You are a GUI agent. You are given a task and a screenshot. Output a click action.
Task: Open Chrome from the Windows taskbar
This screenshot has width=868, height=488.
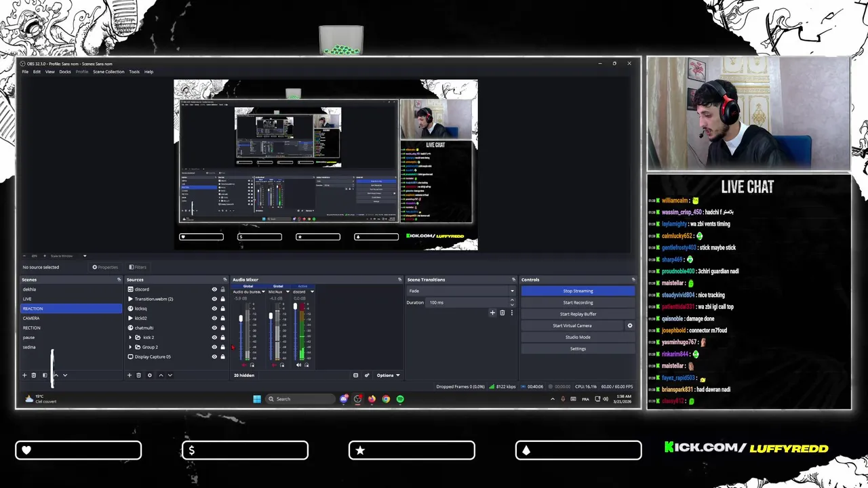tap(386, 399)
